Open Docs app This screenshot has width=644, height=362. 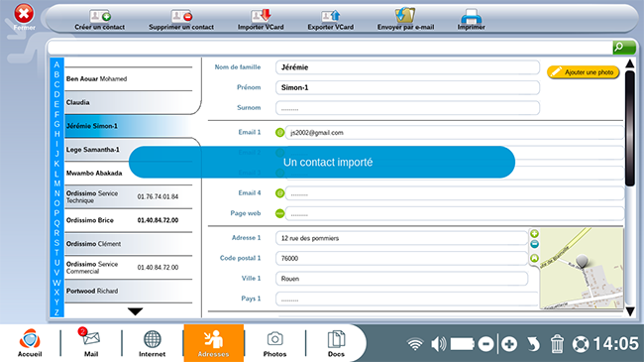(x=336, y=343)
